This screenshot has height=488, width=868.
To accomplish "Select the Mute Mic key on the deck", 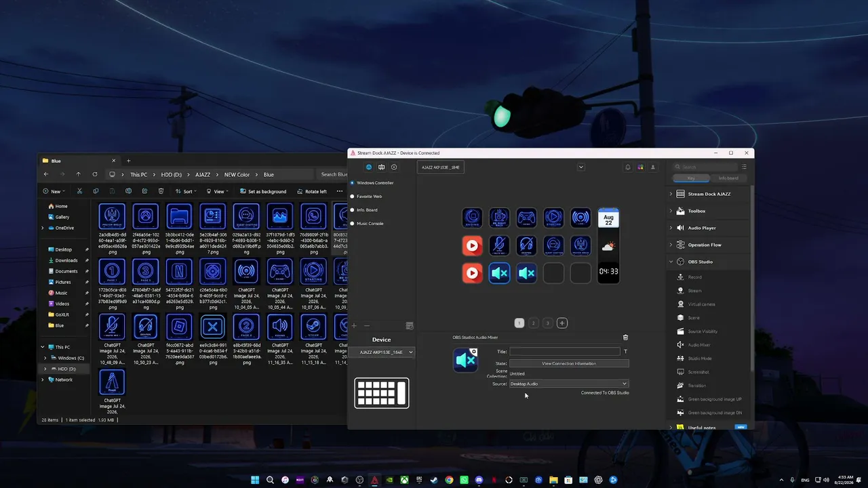I will point(499,245).
